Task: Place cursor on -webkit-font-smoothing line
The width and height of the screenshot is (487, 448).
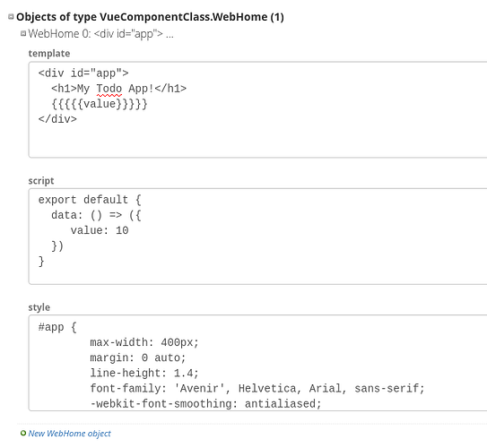Action: [x=205, y=403]
